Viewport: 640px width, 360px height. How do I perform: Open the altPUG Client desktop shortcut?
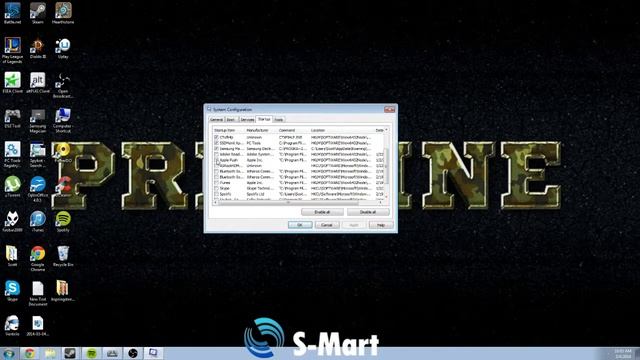pos(38,83)
